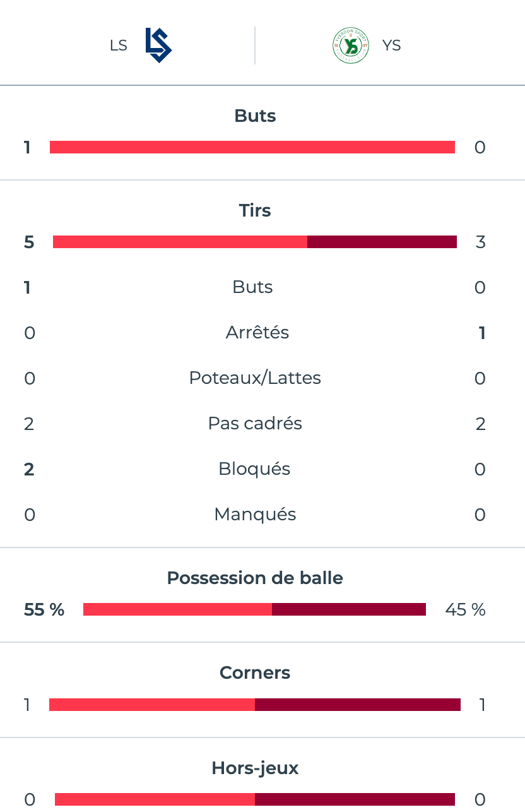Viewport: 525px width, 812px height.
Task: Click the Possession de balle heading
Action: tap(255, 578)
